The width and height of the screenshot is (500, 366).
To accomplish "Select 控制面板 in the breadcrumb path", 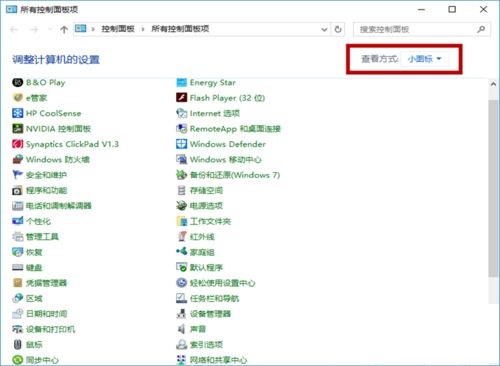I will tap(118, 29).
